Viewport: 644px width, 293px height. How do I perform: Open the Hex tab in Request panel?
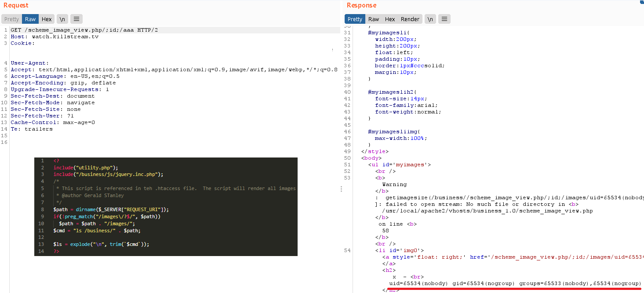(47, 19)
